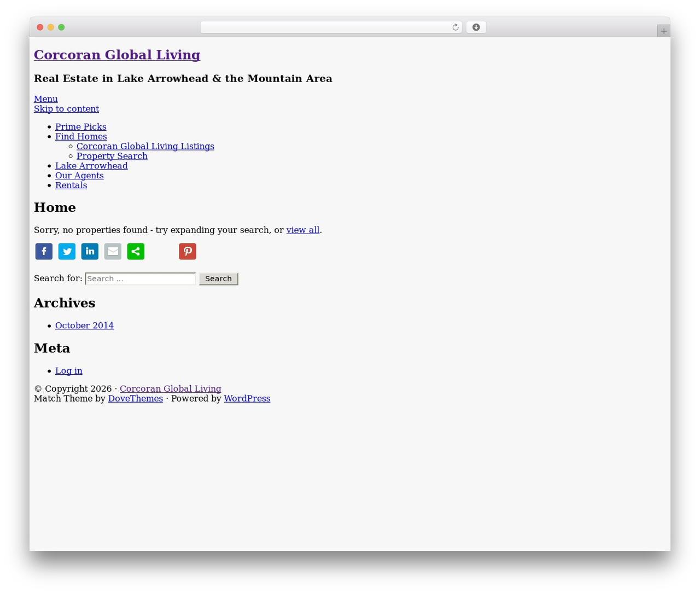Screen dimensions: 700x593
Task: Maximize window with green button
Action: (61, 27)
